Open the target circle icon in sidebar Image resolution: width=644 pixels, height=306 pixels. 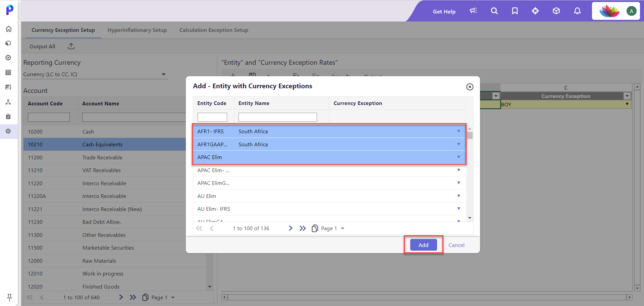tap(9, 58)
